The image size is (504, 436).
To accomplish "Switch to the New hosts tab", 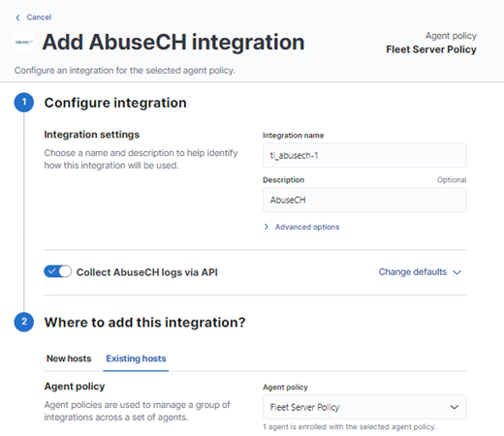I will [69, 358].
